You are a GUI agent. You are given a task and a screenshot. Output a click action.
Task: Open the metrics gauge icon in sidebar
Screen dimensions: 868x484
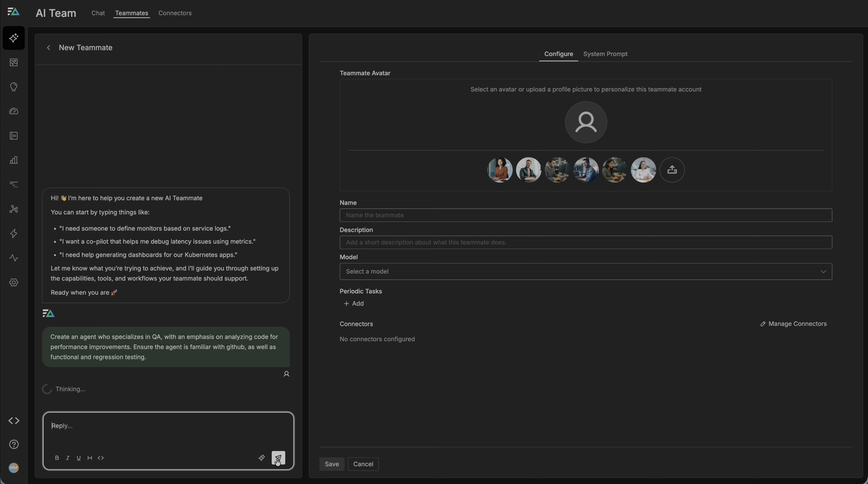pos(14,111)
